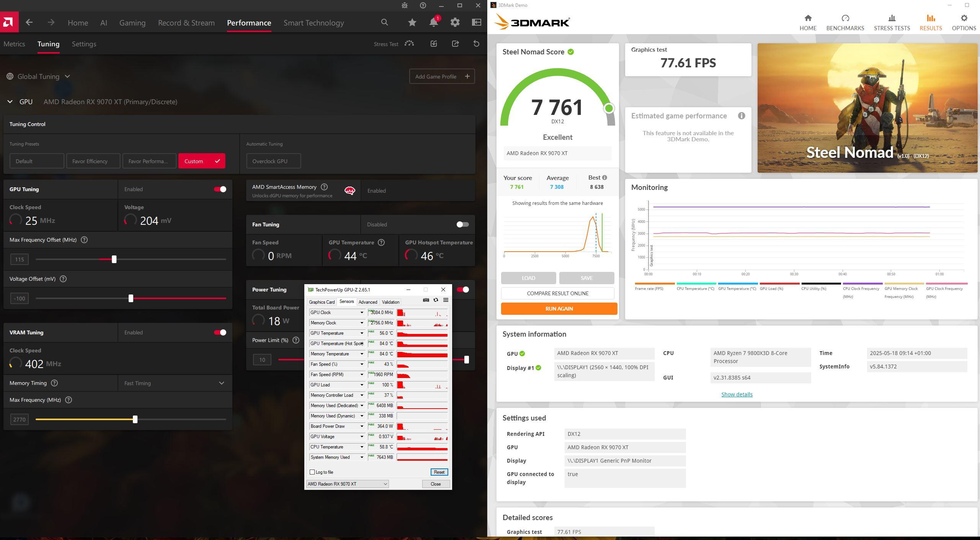
Task: Click the Show details link
Action: pos(737,394)
